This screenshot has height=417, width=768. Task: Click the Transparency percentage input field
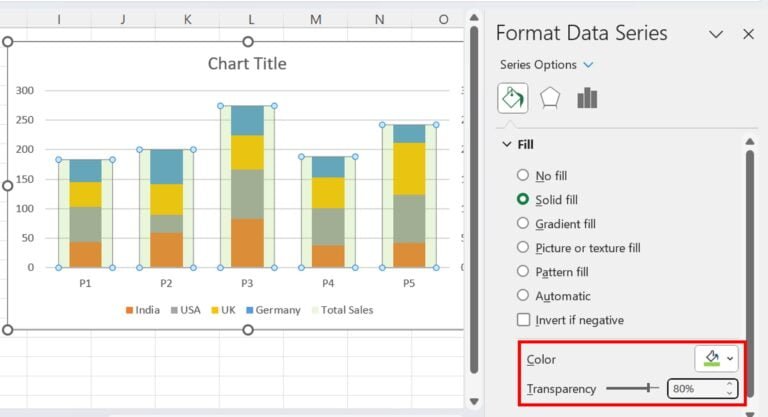694,388
